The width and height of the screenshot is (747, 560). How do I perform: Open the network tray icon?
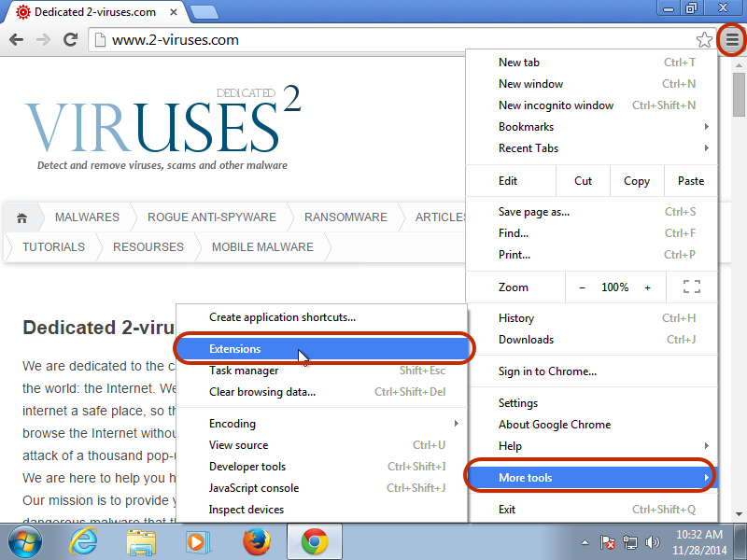(x=629, y=542)
